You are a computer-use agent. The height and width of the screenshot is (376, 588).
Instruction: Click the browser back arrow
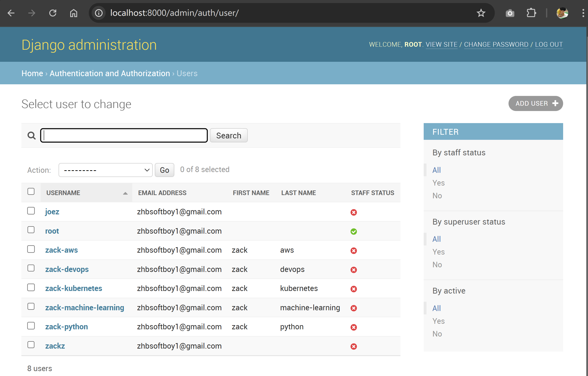pos(11,13)
